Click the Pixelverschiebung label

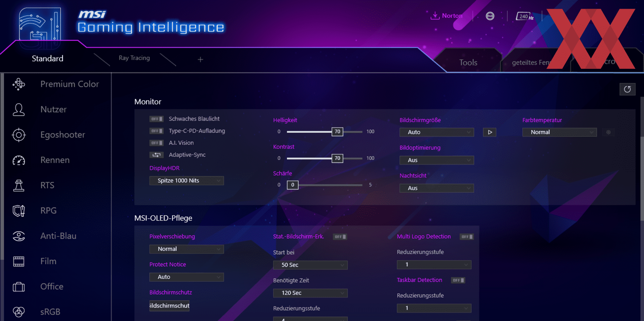click(x=172, y=236)
